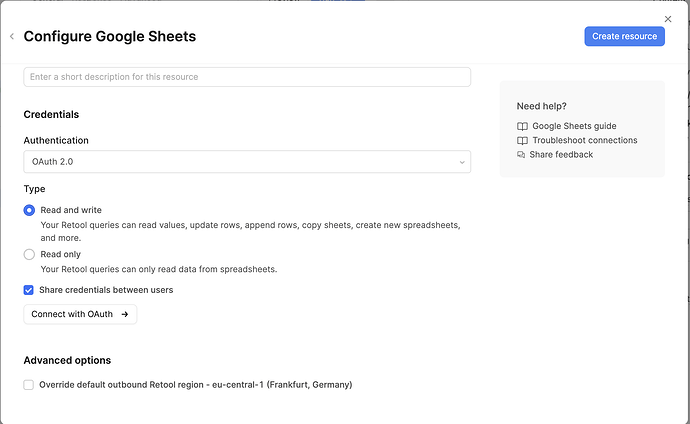Click the chat icon beside Share feedback

pyautogui.click(x=521, y=155)
